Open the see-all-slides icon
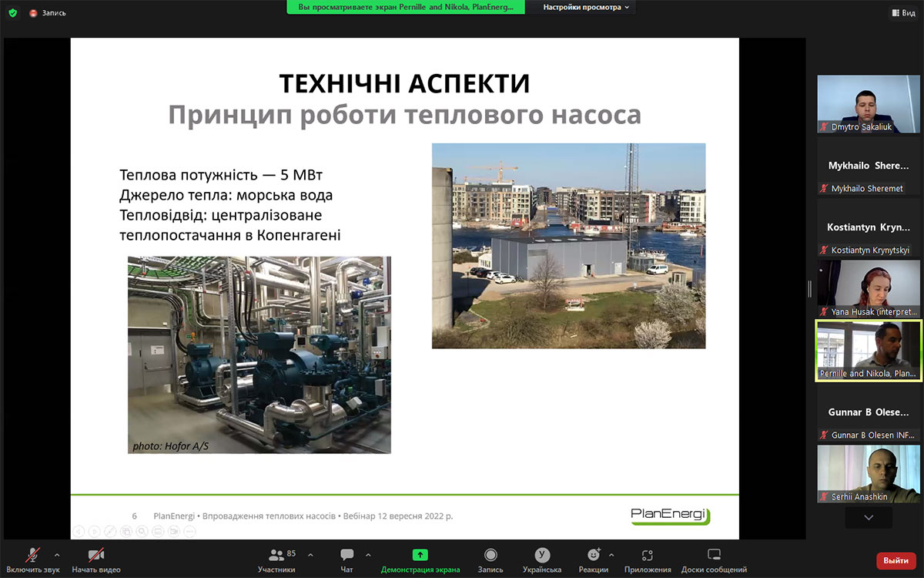The image size is (924, 578). (126, 531)
